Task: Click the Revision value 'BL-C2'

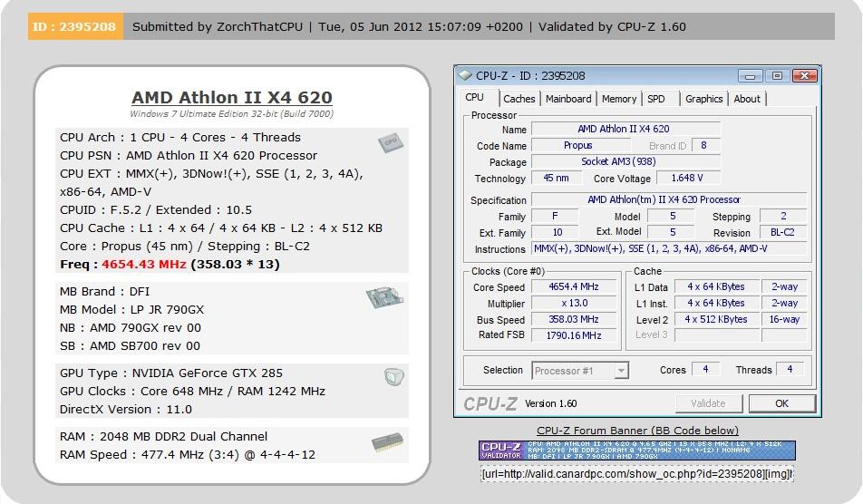Action: click(783, 232)
